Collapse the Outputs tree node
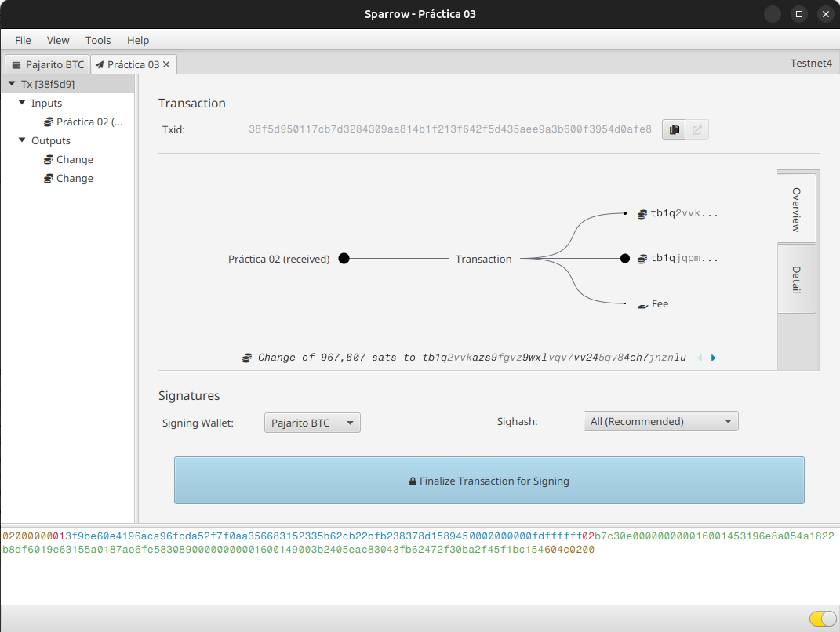 (22, 140)
